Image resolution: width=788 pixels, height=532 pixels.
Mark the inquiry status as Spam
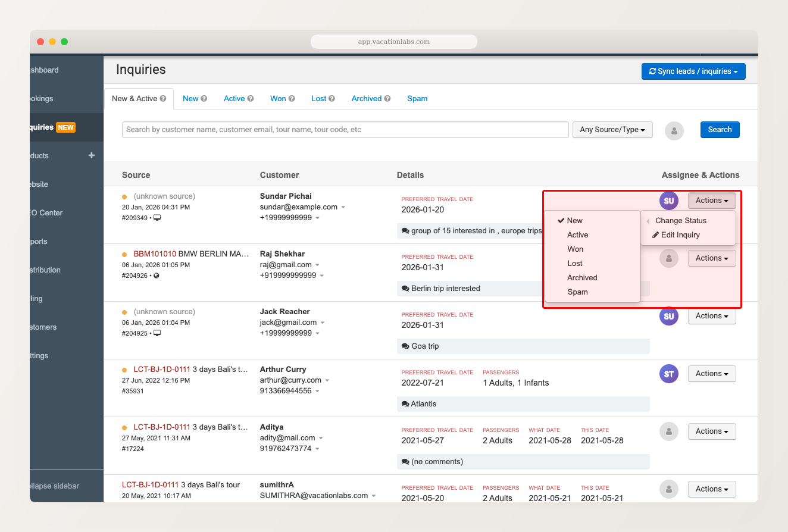point(577,292)
